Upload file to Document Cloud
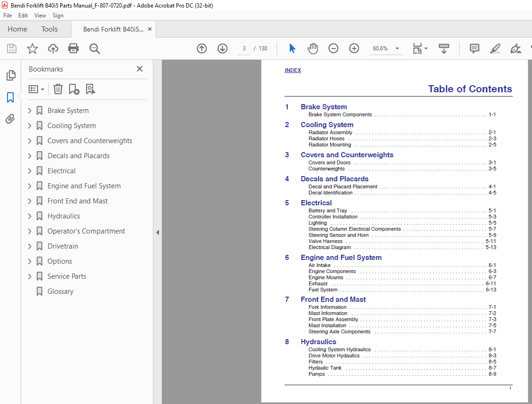This screenshot has width=532, height=404. pos(53,48)
